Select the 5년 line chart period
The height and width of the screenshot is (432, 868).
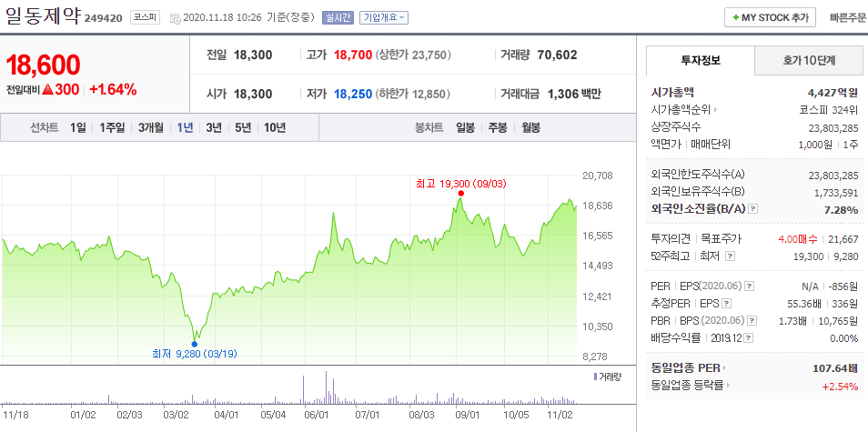(242, 127)
